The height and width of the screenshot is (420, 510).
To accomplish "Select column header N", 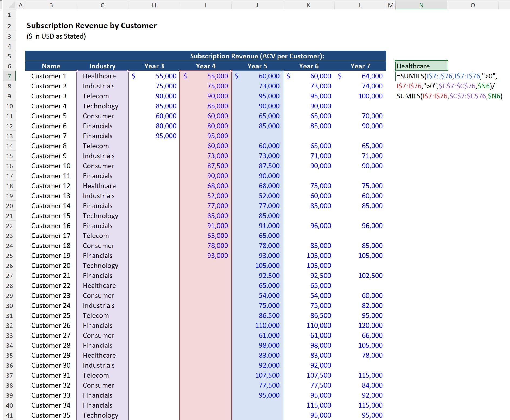I will click(x=421, y=5).
